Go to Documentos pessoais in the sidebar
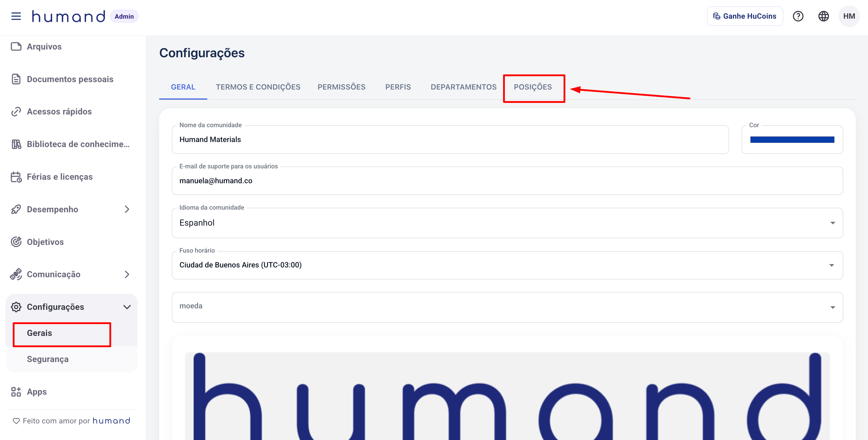This screenshot has height=440, width=868. [71, 79]
